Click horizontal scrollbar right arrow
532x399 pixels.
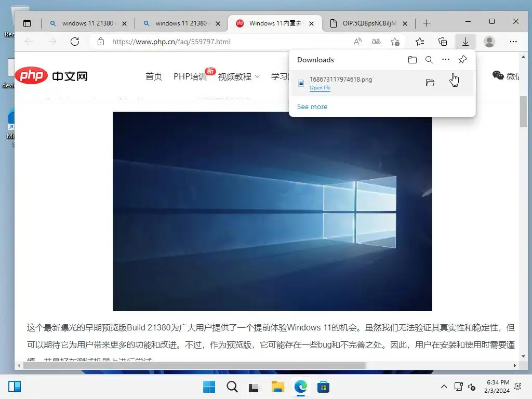coord(515,365)
